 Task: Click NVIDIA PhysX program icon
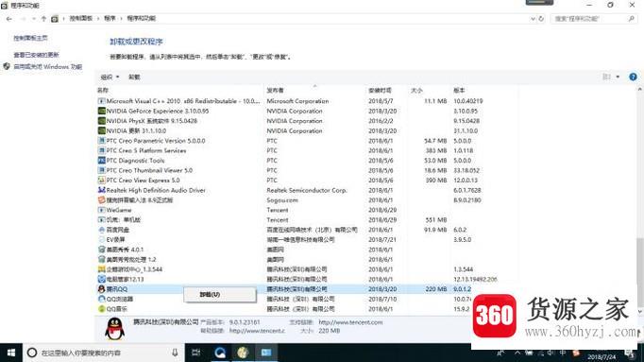click(x=101, y=121)
